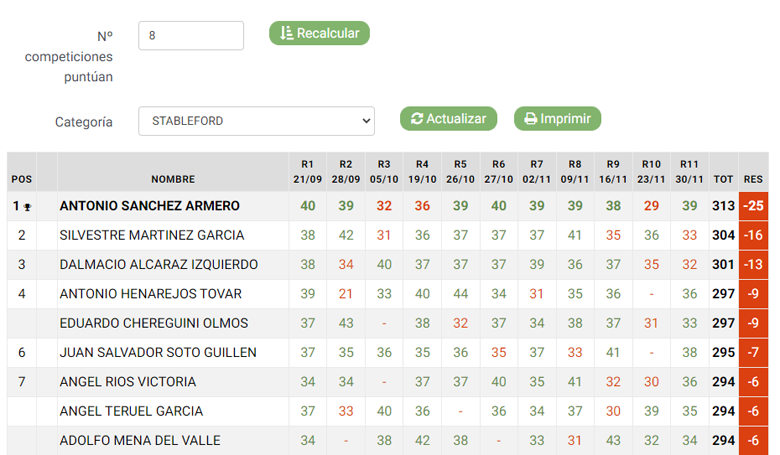The width and height of the screenshot is (780, 455).
Task: Select the EDUARDO CHEREGUINI OLMOS row
Action: click(388, 323)
